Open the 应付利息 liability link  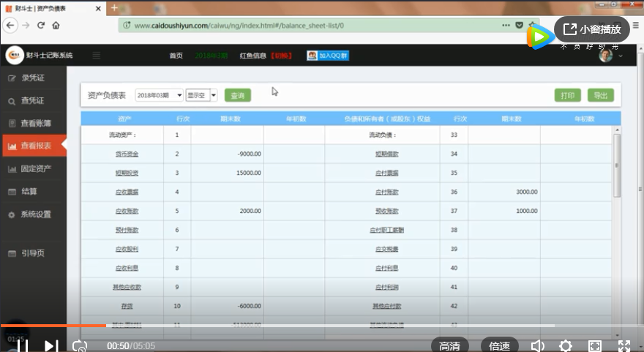(x=387, y=268)
